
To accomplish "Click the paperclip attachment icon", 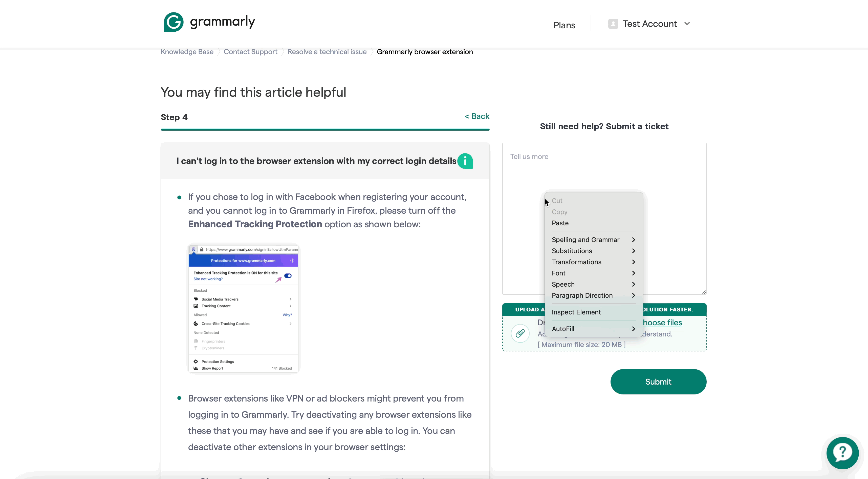I will coord(520,333).
